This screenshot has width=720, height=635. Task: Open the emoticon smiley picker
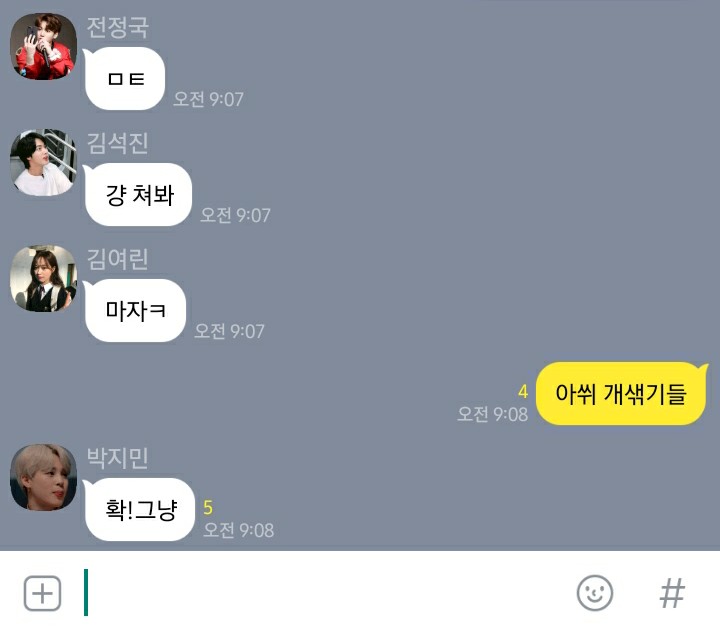tap(595, 593)
